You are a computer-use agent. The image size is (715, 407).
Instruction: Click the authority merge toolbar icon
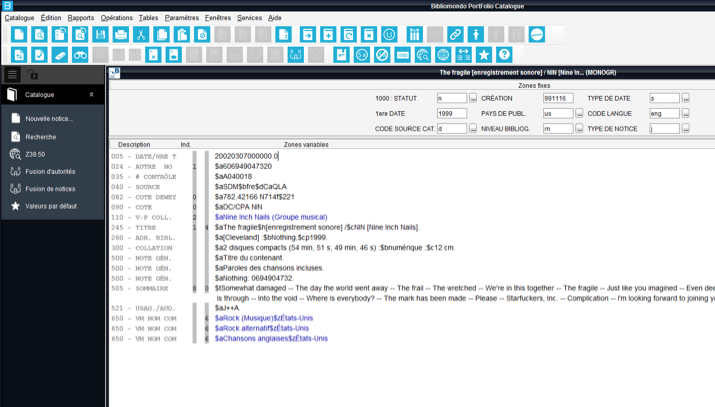(x=295, y=55)
